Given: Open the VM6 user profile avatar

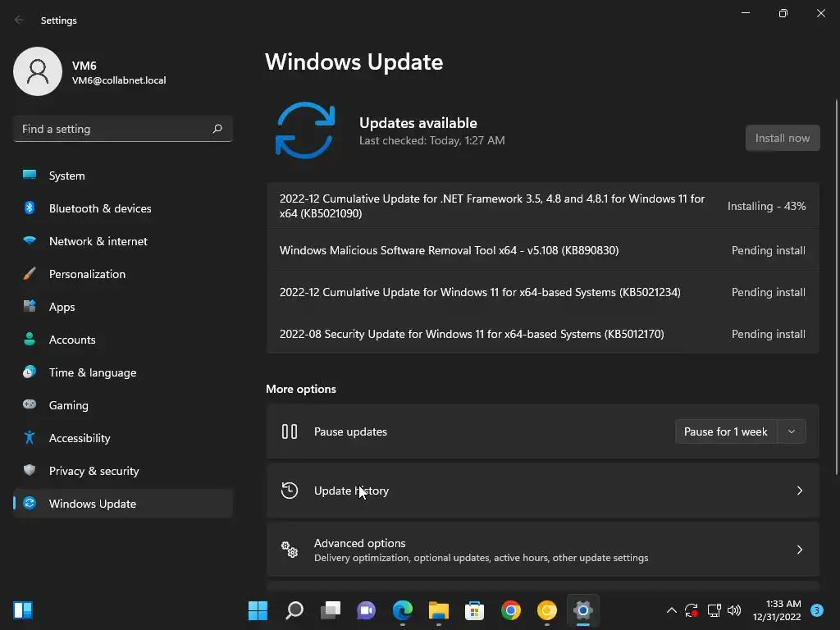Looking at the screenshot, I should tap(38, 71).
